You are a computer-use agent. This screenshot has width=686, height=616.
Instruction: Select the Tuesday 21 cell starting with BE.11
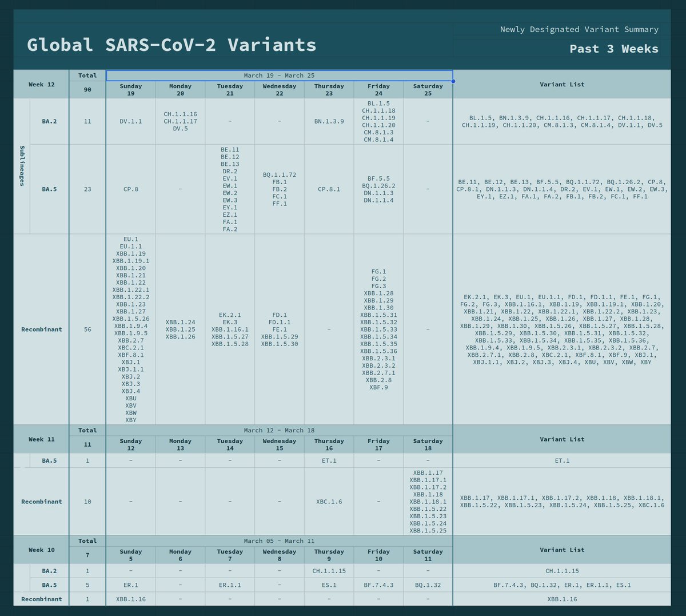point(230,189)
